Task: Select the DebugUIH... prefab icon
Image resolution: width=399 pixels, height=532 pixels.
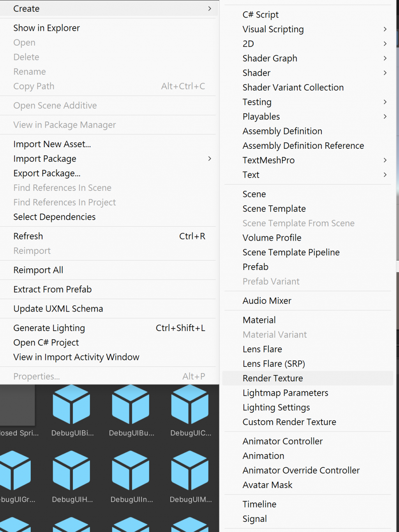Action: click(72, 470)
